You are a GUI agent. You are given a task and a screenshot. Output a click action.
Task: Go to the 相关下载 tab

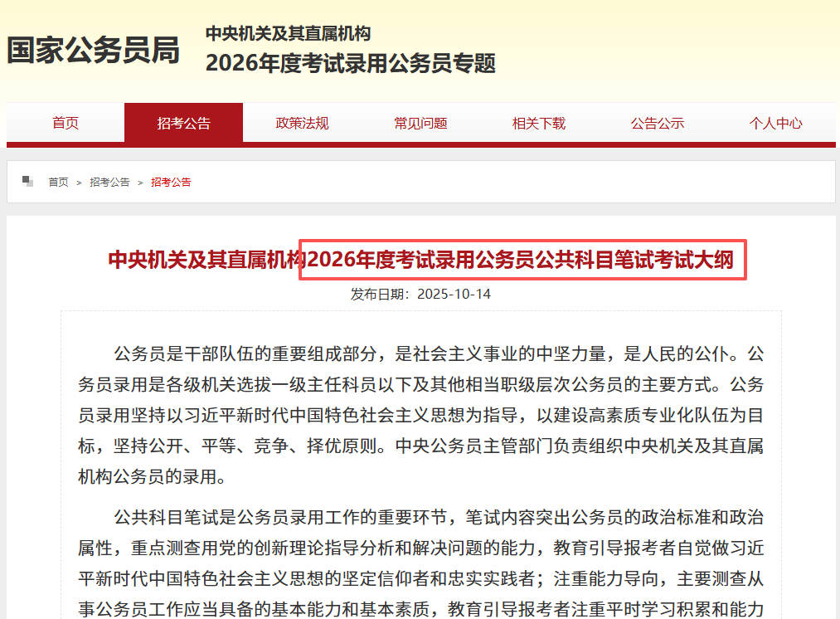[539, 123]
